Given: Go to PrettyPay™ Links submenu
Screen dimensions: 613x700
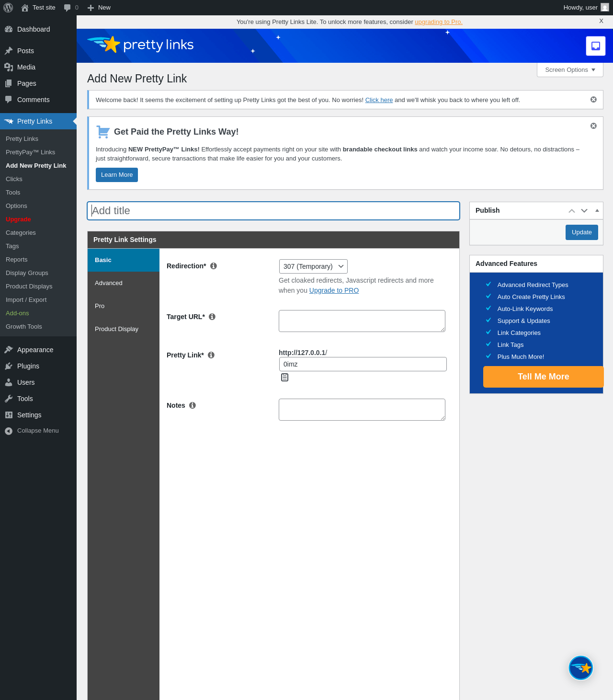Looking at the screenshot, I should click(x=38, y=152).
